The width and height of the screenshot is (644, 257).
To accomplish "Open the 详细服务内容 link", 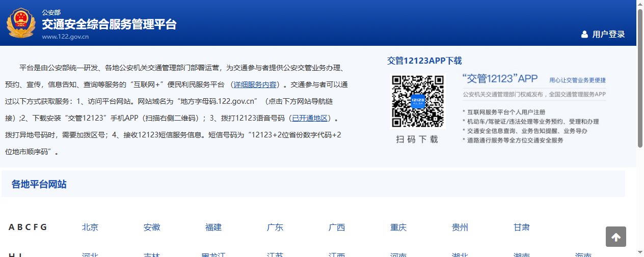I will coord(255,84).
